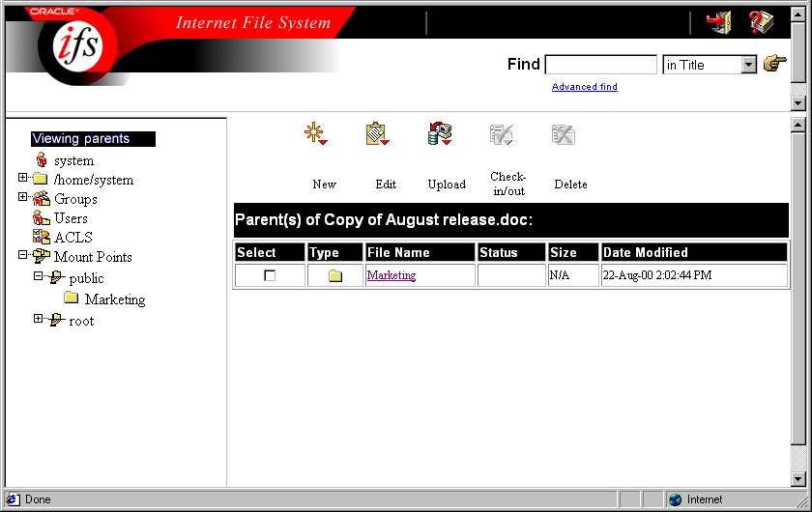Image resolution: width=812 pixels, height=512 pixels.
Task: Click the logout door icon
Action: point(719,22)
